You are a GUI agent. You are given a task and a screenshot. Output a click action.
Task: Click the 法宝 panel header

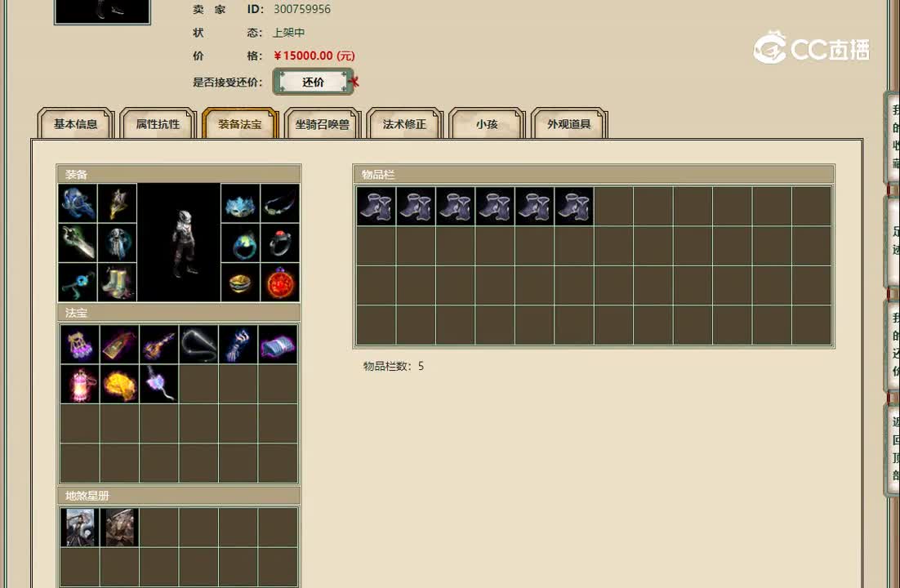click(x=179, y=313)
